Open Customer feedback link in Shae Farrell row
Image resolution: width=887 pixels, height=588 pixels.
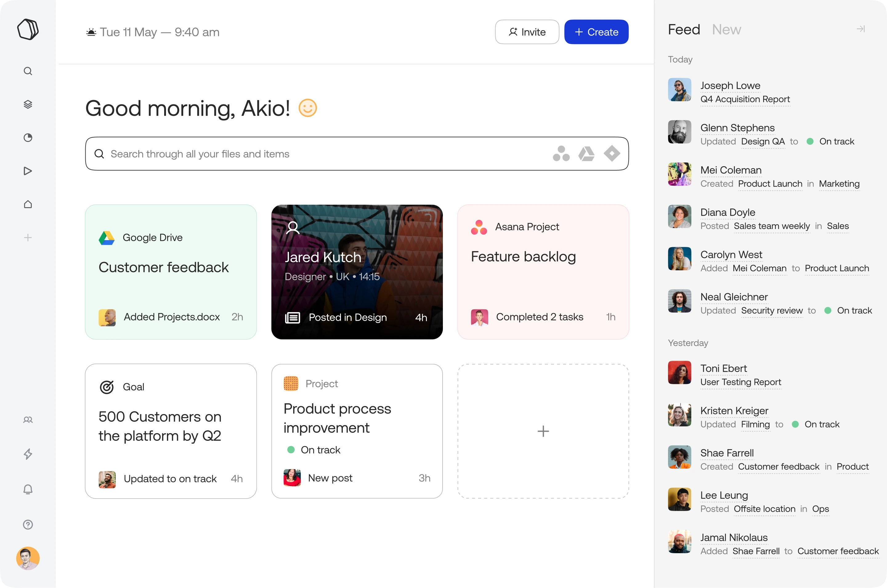coord(779,467)
